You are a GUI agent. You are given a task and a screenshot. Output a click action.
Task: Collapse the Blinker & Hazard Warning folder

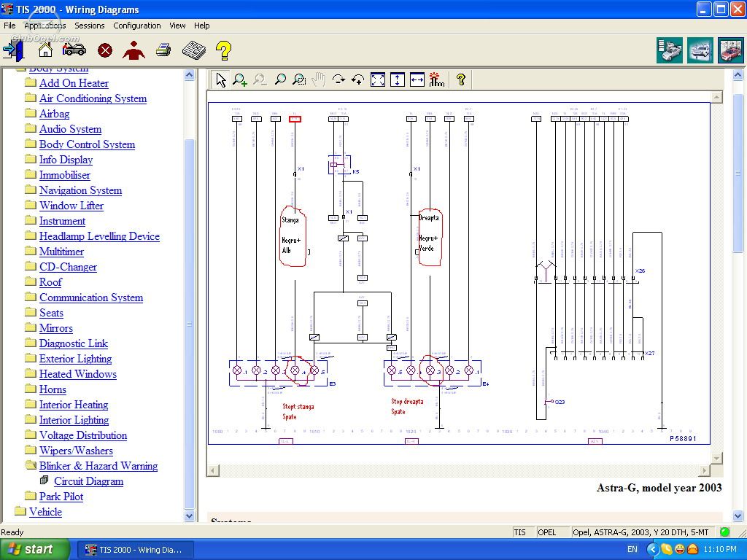click(31, 465)
